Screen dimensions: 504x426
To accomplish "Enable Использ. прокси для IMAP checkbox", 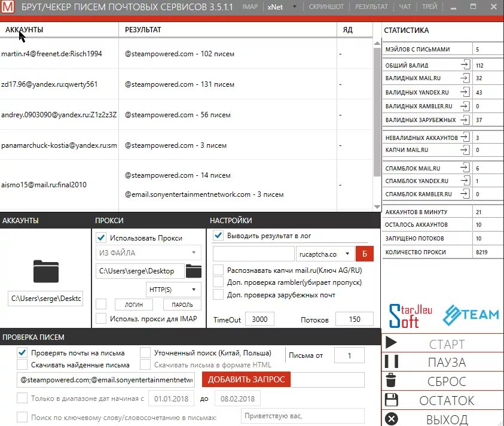I will (x=101, y=318).
